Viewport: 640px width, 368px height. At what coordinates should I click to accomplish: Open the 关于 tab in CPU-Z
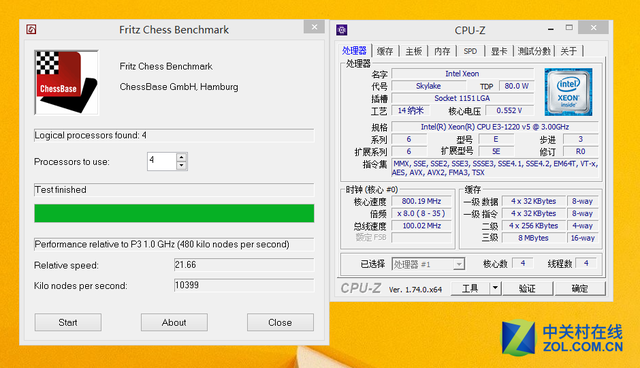click(569, 51)
